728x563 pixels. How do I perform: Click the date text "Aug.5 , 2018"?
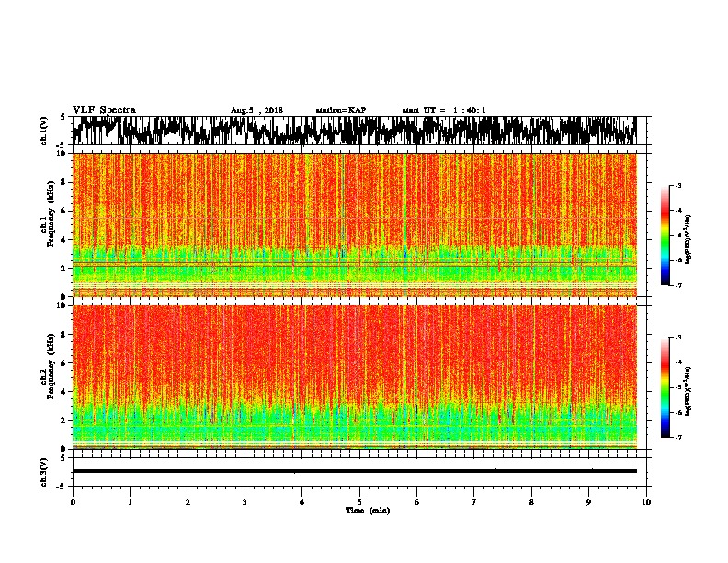(x=256, y=110)
